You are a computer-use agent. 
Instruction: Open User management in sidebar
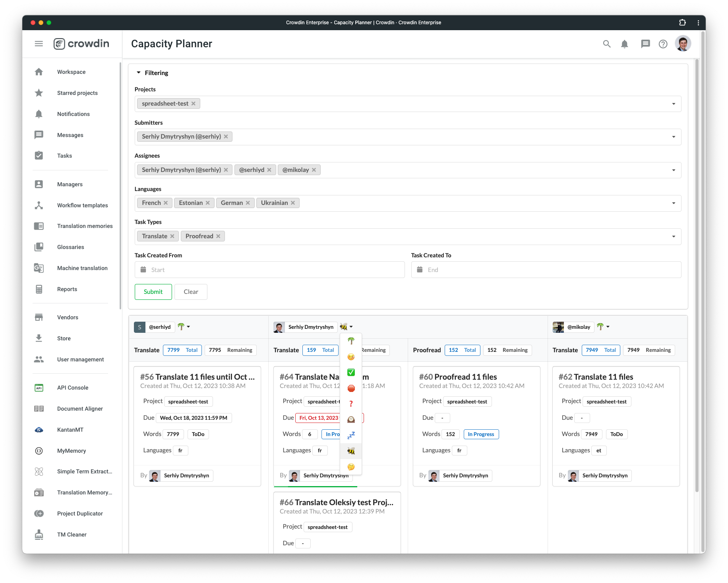click(x=80, y=359)
